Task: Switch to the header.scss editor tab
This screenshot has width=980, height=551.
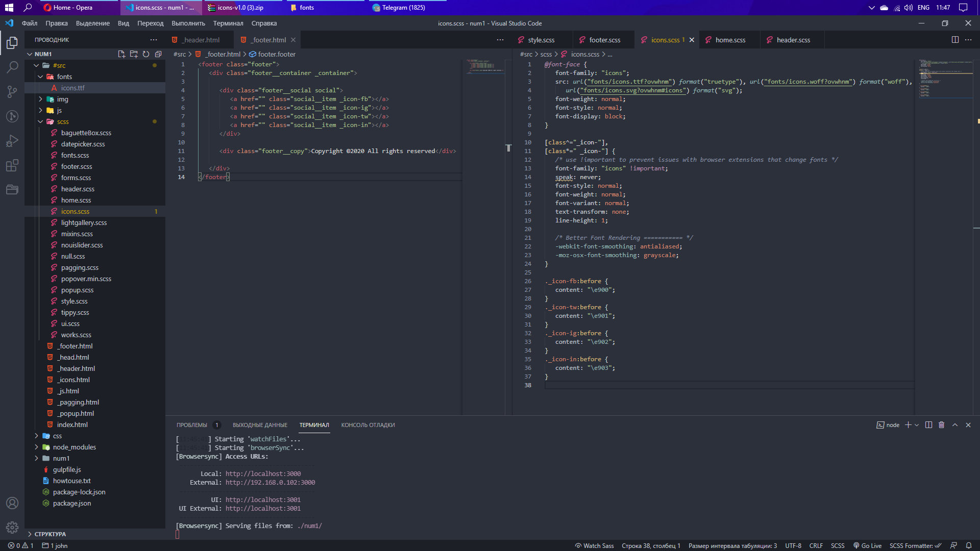Action: (x=793, y=40)
